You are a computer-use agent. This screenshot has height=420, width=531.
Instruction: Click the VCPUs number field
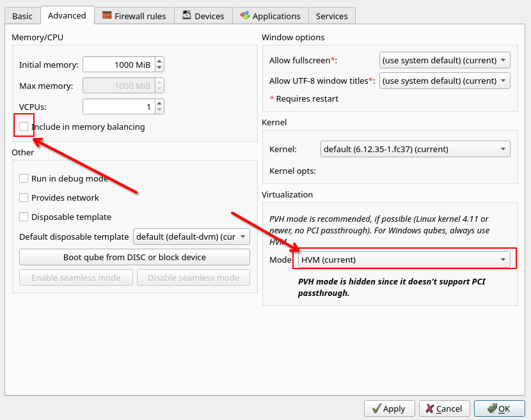(x=119, y=107)
